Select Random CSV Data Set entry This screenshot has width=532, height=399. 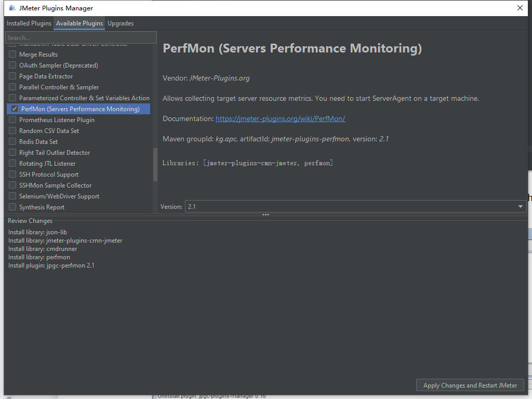coord(49,130)
